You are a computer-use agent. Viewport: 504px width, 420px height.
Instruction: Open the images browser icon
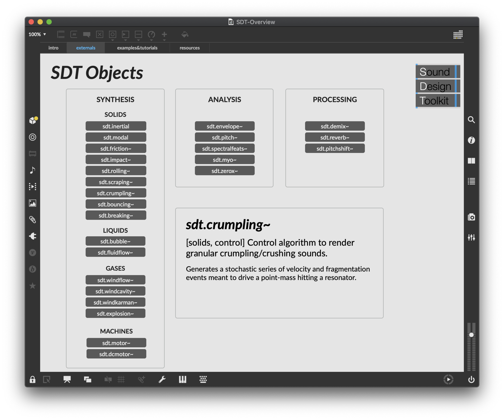click(33, 203)
